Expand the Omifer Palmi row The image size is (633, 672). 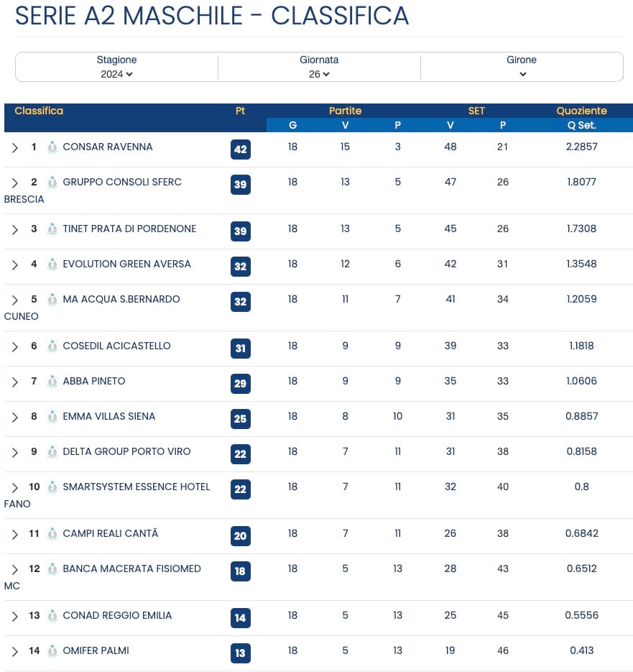[x=15, y=651]
